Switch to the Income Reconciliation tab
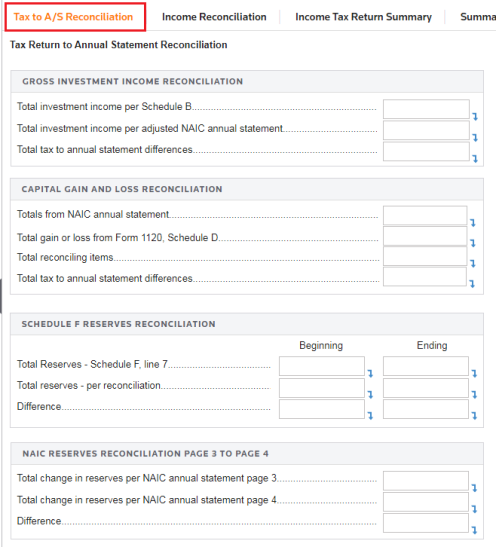This screenshot has height=547, width=496. click(214, 17)
